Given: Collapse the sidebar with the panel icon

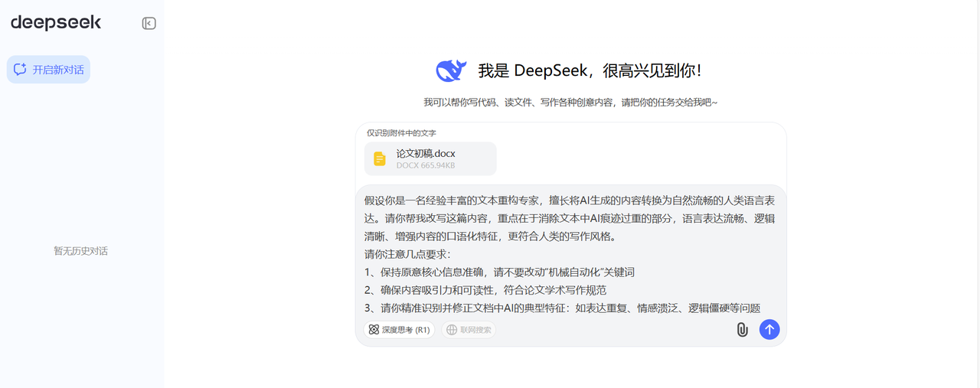Looking at the screenshot, I should coord(149,24).
